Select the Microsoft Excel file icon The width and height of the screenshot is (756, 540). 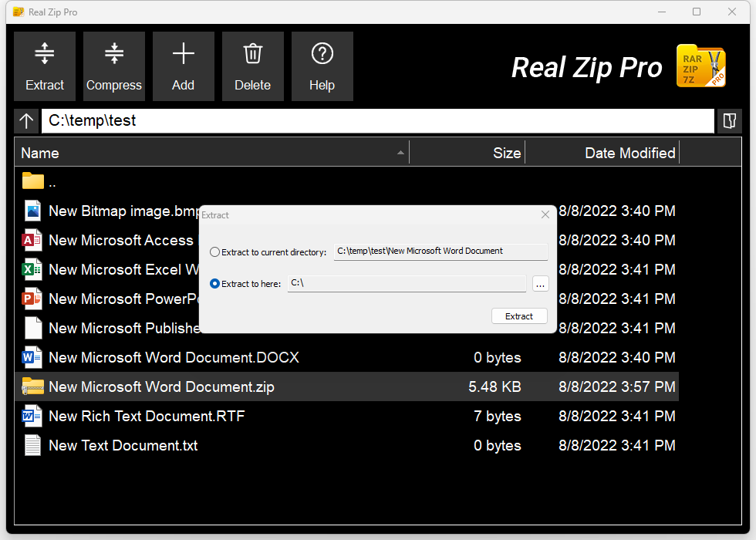pos(32,269)
